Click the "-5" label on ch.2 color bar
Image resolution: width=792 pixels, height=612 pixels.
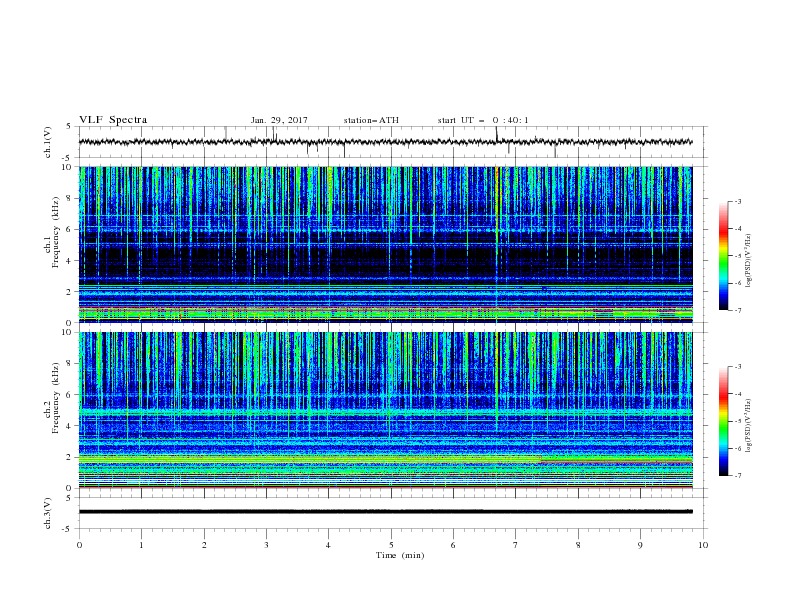[738, 421]
